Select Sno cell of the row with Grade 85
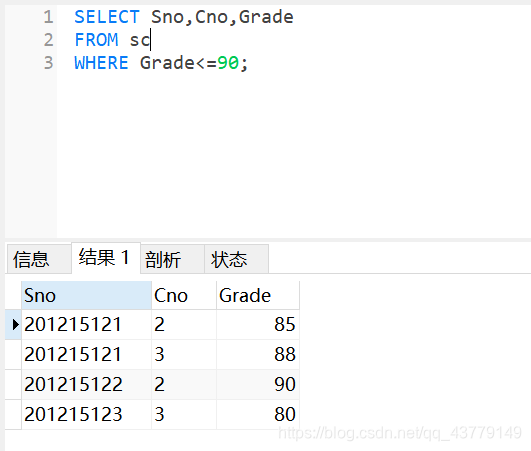This screenshot has width=531, height=451. point(86,324)
